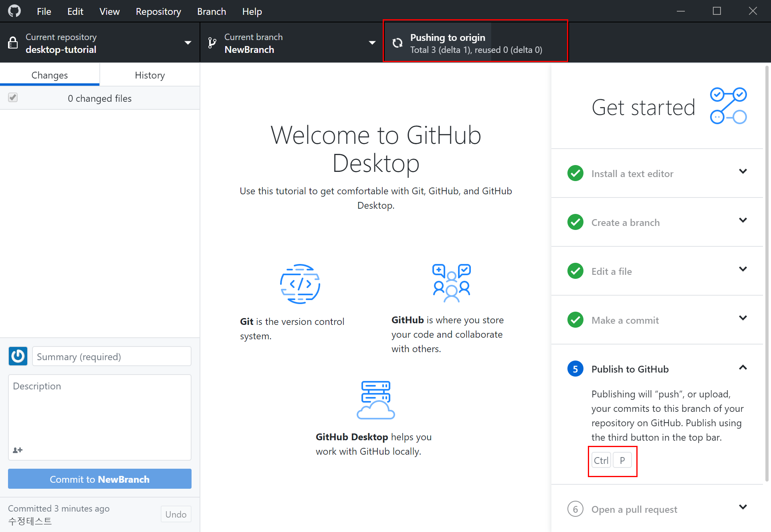Viewport: 771px width, 532px height.
Task: Switch to the History tab
Action: click(150, 75)
